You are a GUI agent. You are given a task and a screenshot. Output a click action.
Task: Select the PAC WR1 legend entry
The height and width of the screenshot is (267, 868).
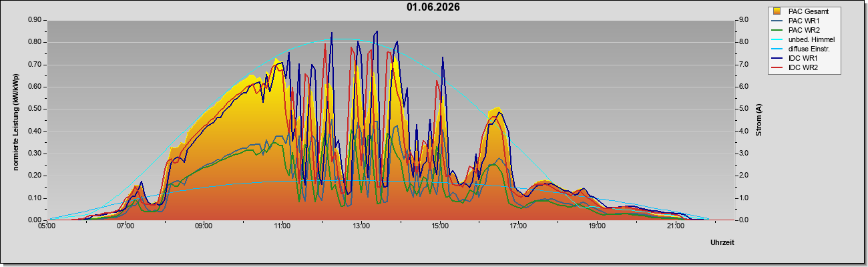(x=804, y=21)
